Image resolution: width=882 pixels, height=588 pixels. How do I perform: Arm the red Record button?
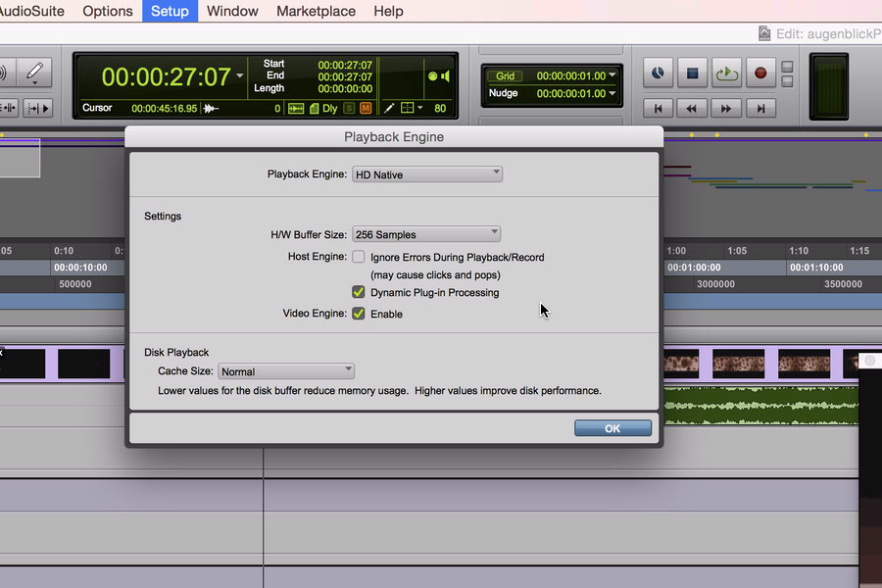(759, 73)
